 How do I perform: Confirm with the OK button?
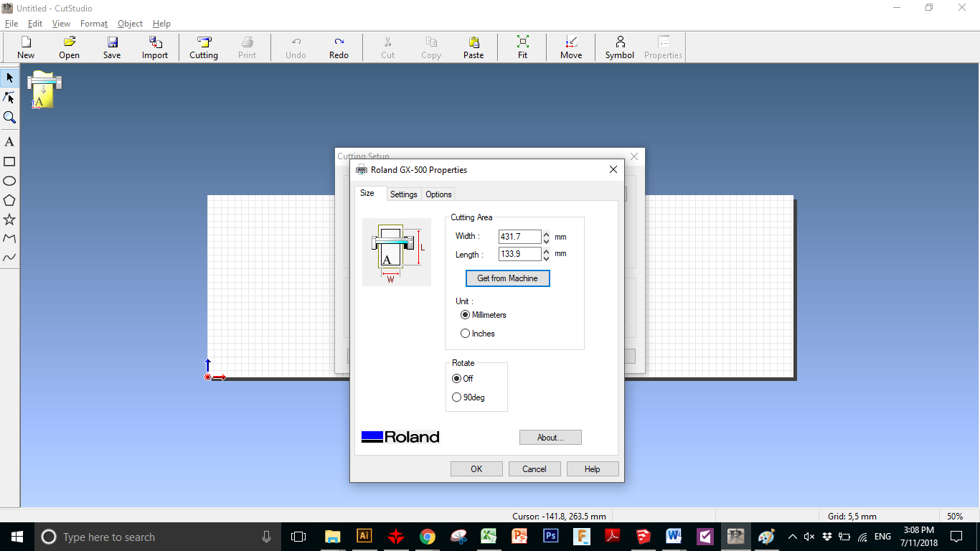[x=476, y=469]
